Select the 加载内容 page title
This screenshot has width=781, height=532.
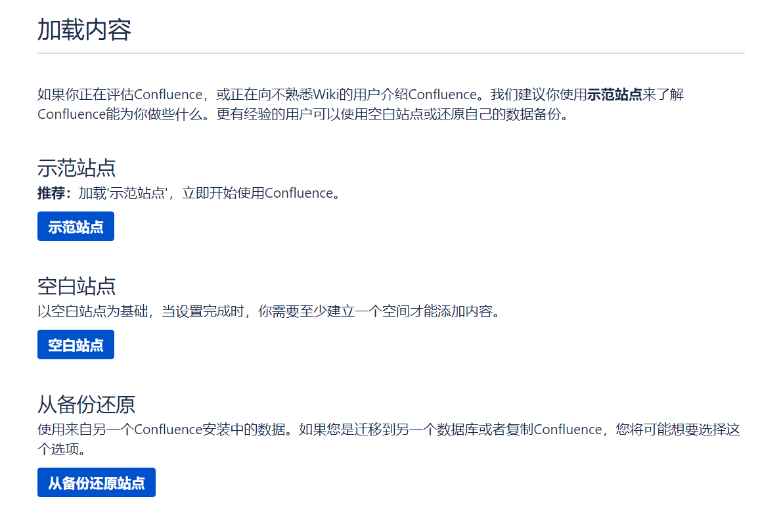84,30
